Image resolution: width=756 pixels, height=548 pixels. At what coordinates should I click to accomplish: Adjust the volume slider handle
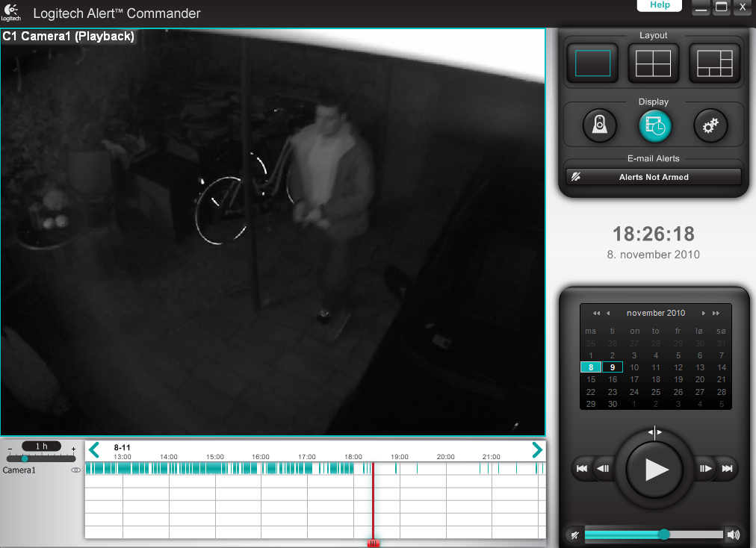pos(664,534)
